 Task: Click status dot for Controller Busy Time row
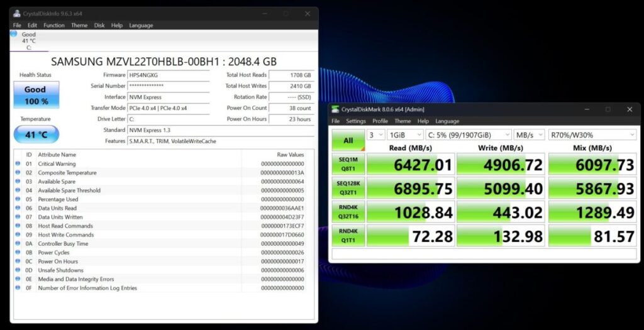click(18, 243)
